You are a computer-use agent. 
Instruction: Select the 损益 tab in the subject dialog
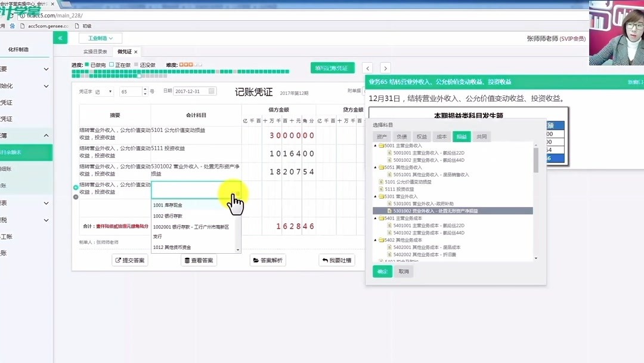click(x=462, y=136)
